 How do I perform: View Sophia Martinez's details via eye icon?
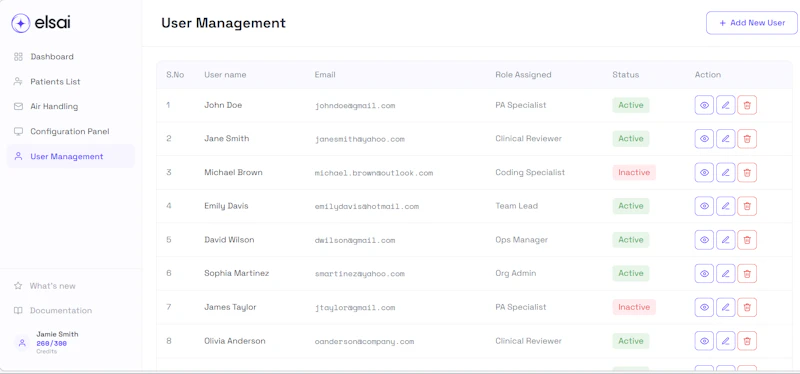(x=704, y=273)
